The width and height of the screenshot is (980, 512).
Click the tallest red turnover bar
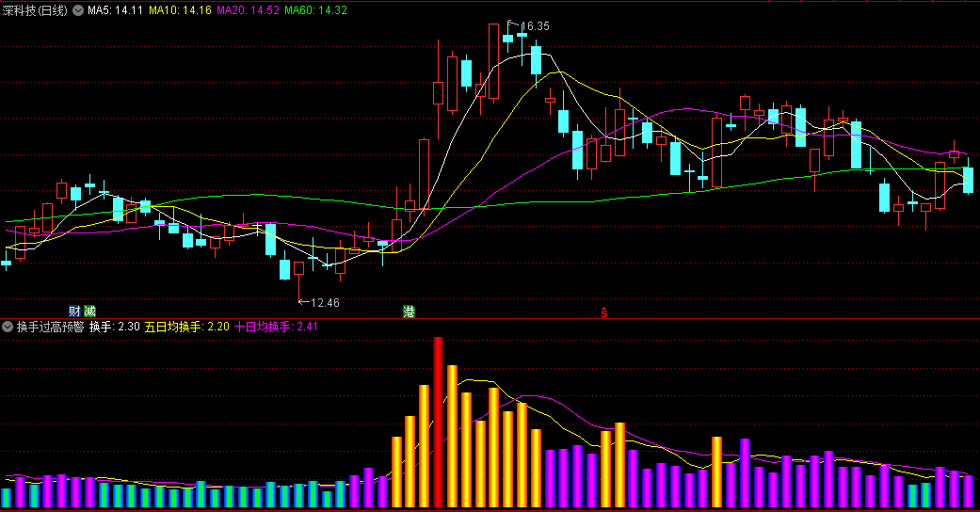coord(438,422)
